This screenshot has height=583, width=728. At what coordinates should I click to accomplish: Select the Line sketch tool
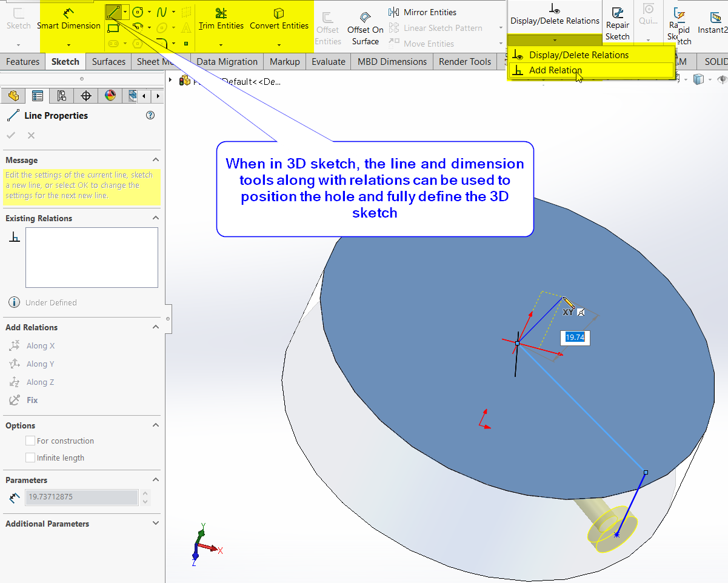pyautogui.click(x=113, y=12)
